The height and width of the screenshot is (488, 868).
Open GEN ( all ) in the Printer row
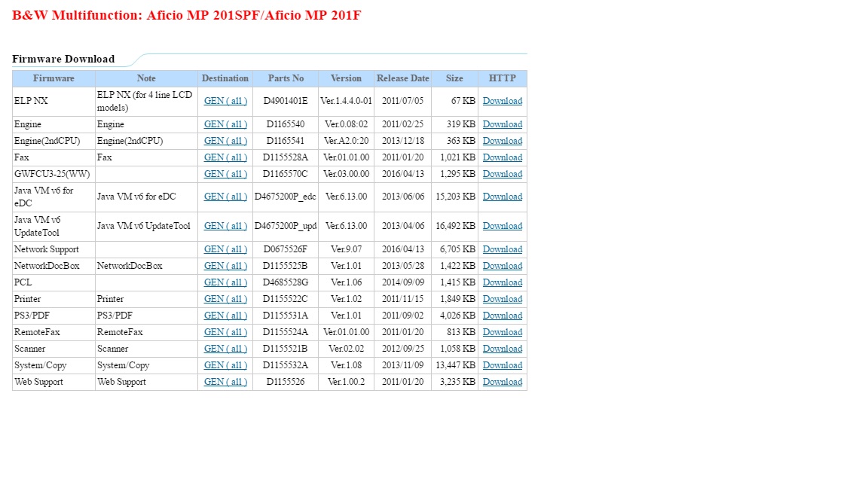click(x=225, y=299)
